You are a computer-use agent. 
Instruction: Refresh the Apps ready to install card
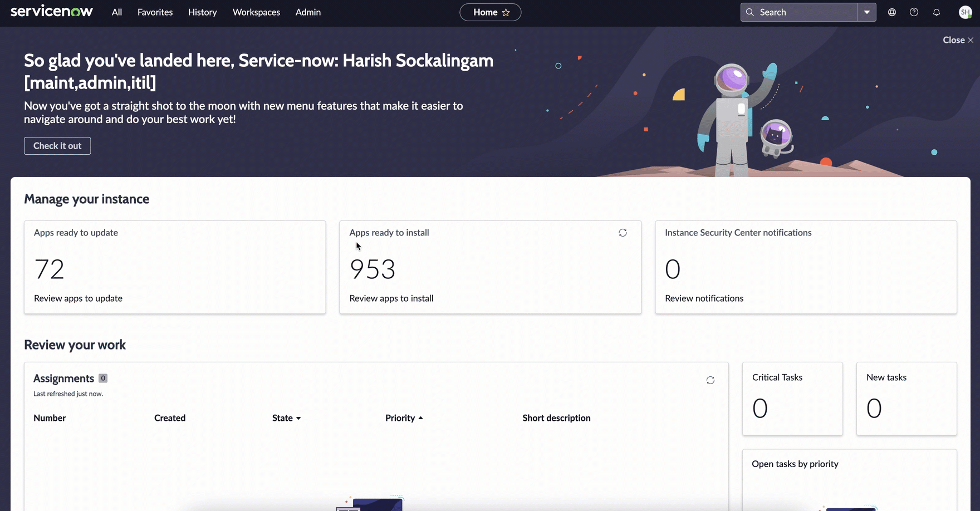click(623, 233)
